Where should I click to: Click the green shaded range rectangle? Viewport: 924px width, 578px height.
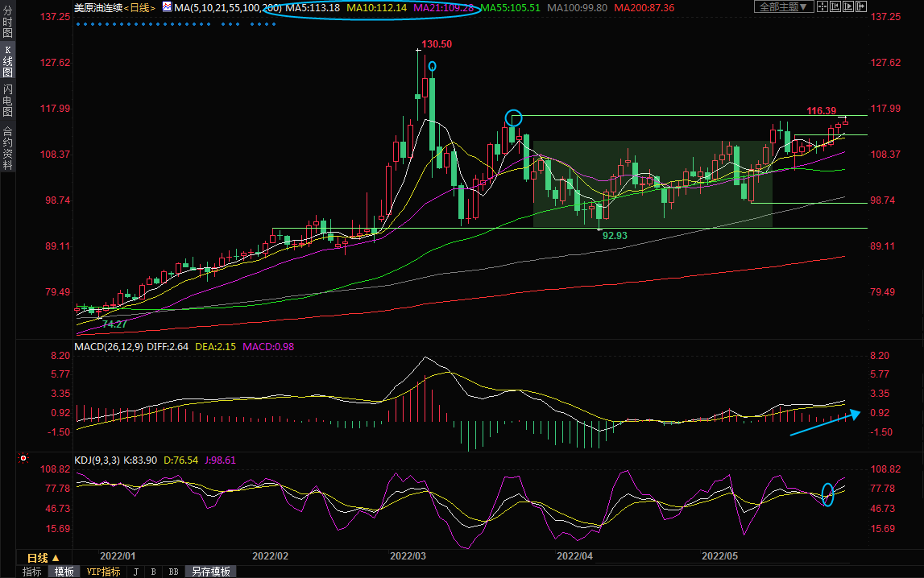653,184
